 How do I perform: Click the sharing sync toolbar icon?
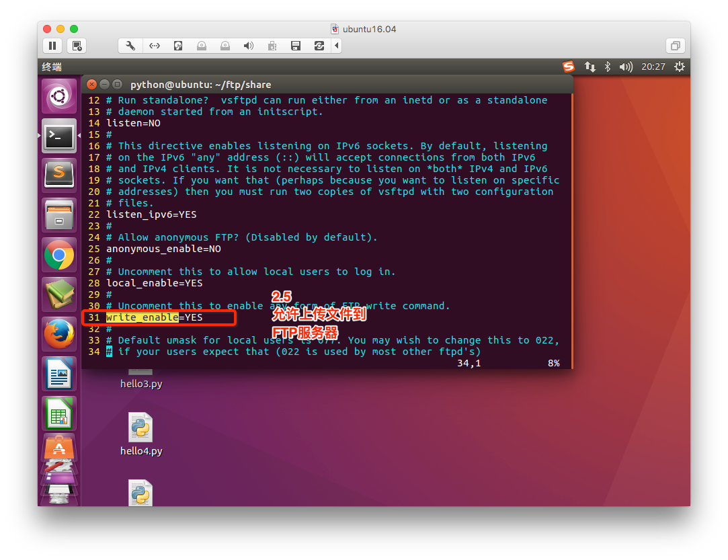click(319, 46)
